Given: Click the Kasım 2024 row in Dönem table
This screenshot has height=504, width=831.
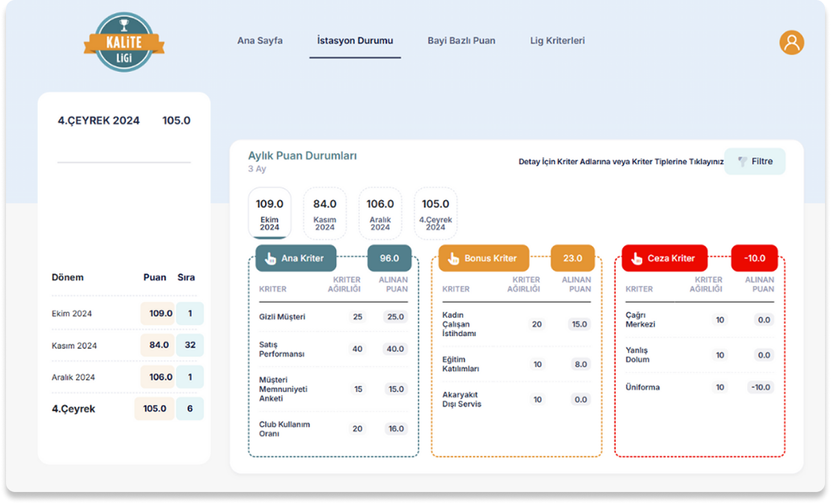Looking at the screenshot, I should point(74,345).
